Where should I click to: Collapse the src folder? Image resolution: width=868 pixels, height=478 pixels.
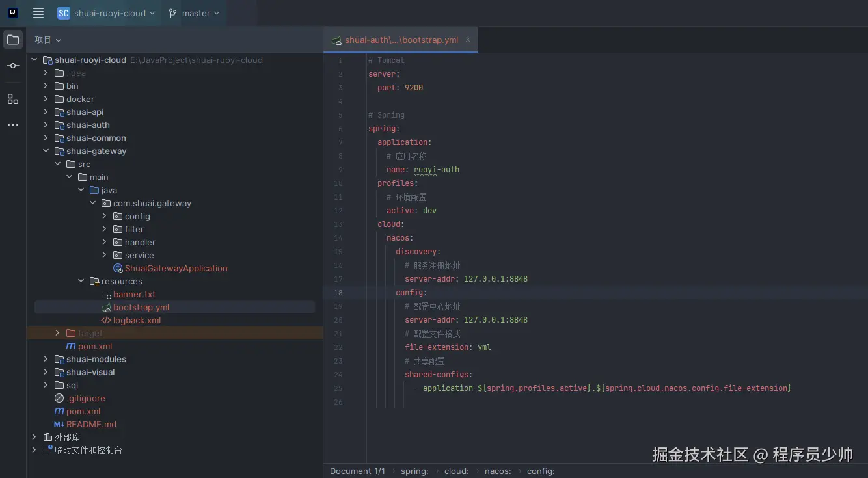point(57,164)
